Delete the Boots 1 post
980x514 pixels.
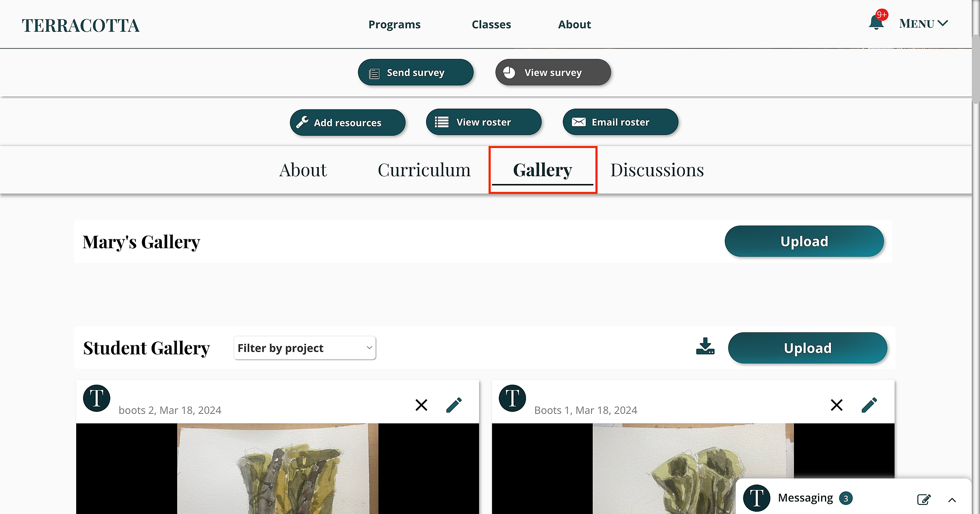click(x=837, y=405)
